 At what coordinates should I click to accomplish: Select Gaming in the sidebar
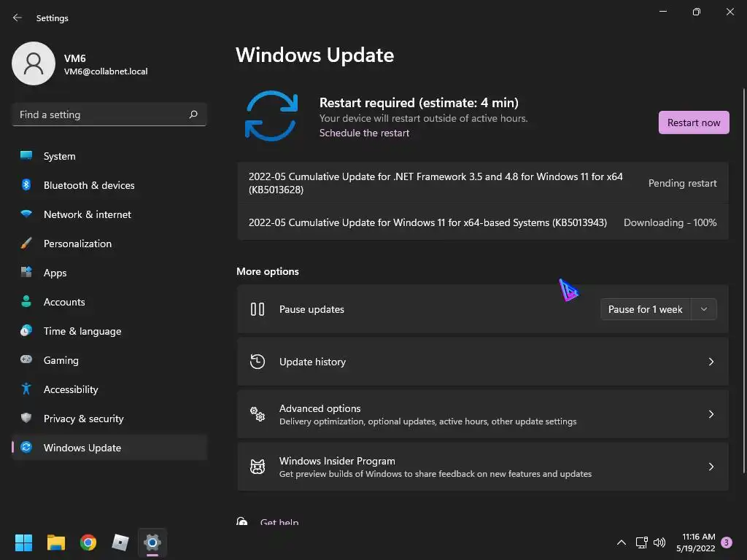109,360
